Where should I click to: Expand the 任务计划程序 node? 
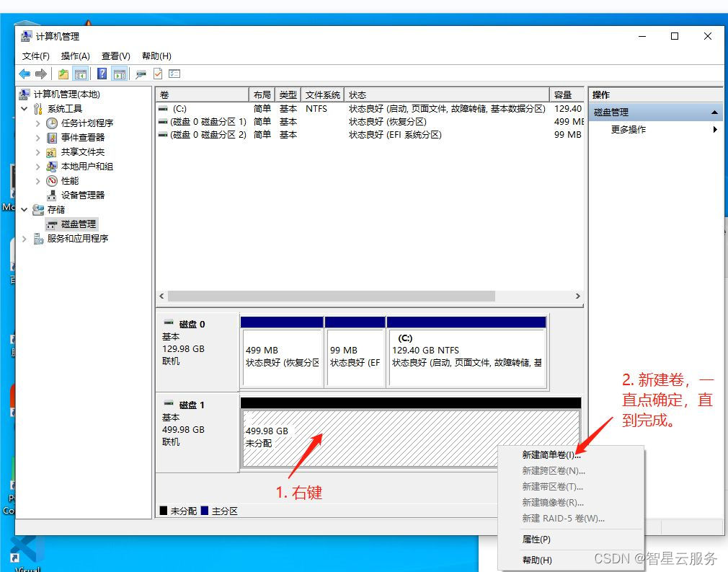tap(38, 123)
